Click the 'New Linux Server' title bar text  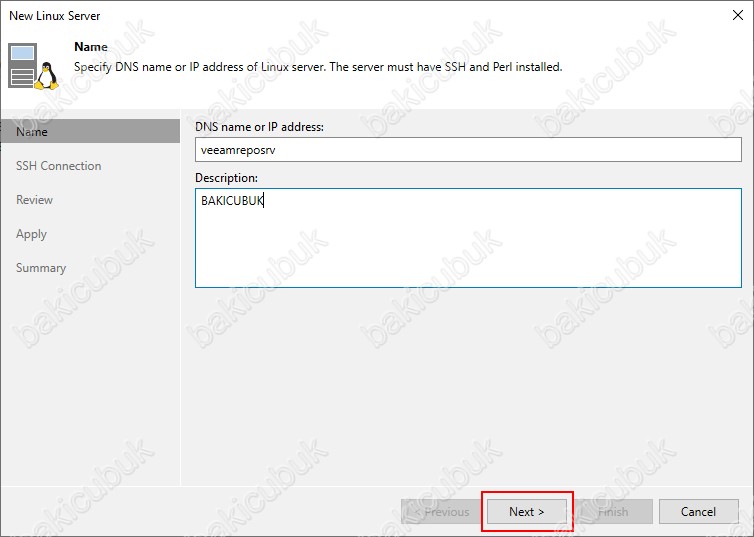pyautogui.click(x=55, y=16)
